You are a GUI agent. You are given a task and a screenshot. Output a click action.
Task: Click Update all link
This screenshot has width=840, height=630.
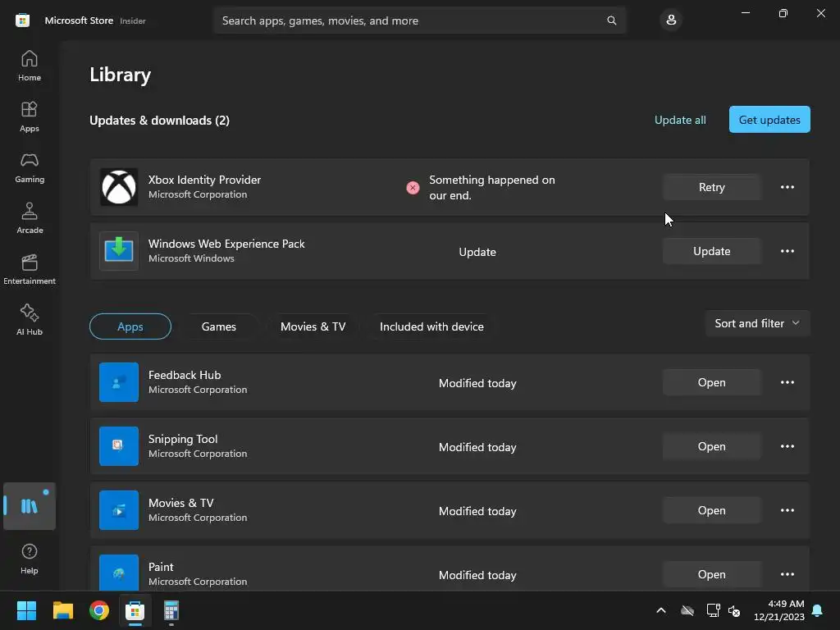[x=680, y=120]
